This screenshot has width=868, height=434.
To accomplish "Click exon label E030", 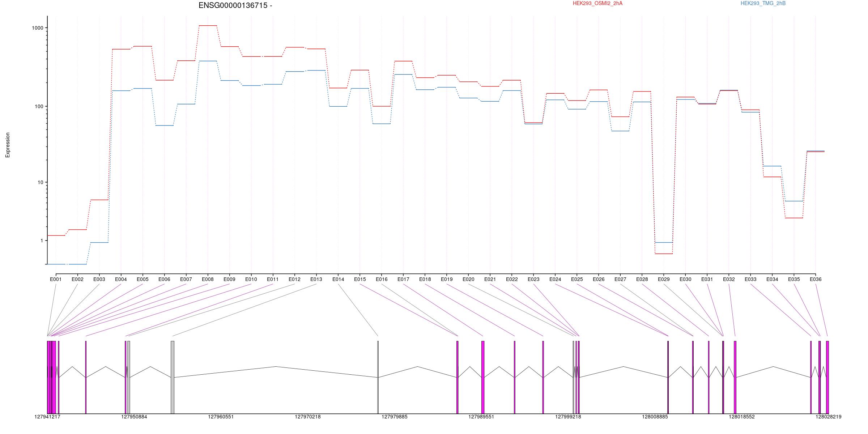I will [x=685, y=279].
